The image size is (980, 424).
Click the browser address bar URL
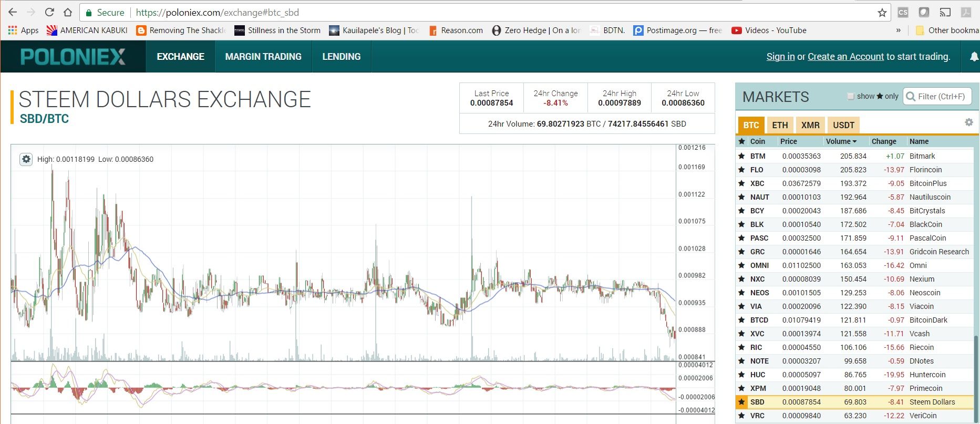218,13
